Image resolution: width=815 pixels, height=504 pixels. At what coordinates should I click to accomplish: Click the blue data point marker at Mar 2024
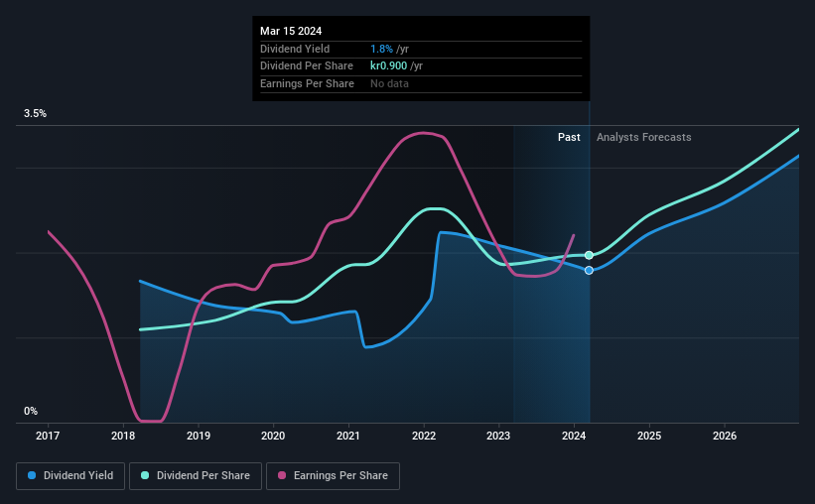(x=589, y=270)
